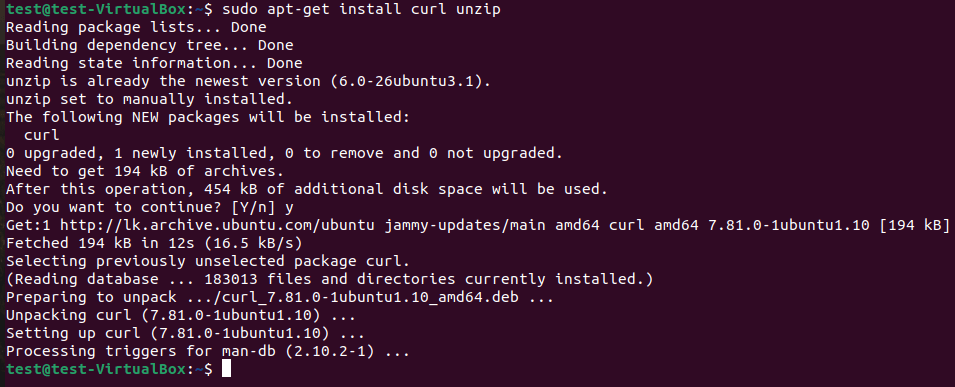
Task: Click the 'Selecting previously unselected package curl' line
Action: tap(208, 261)
